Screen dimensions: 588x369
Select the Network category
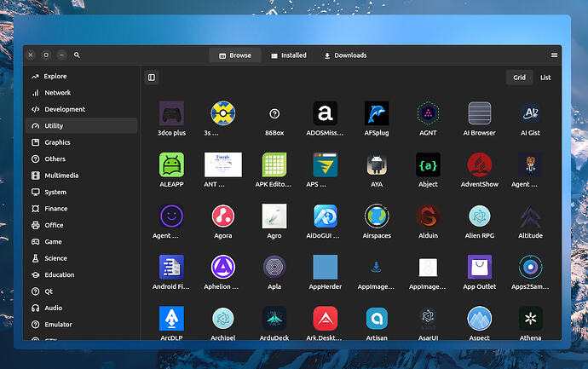tap(81, 93)
